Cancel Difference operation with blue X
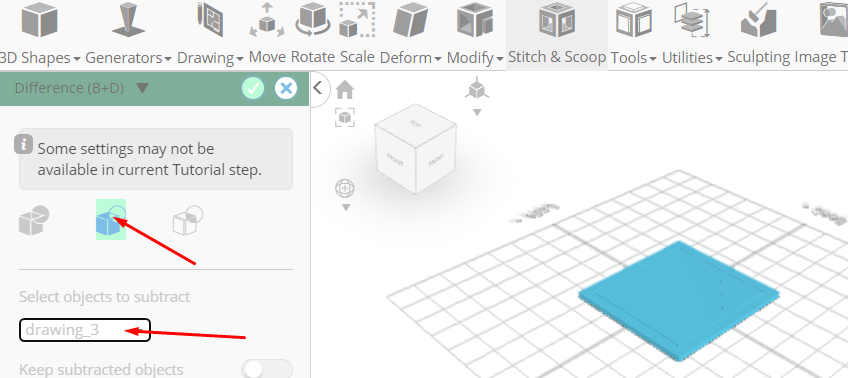This screenshot has width=848, height=378. 286,88
